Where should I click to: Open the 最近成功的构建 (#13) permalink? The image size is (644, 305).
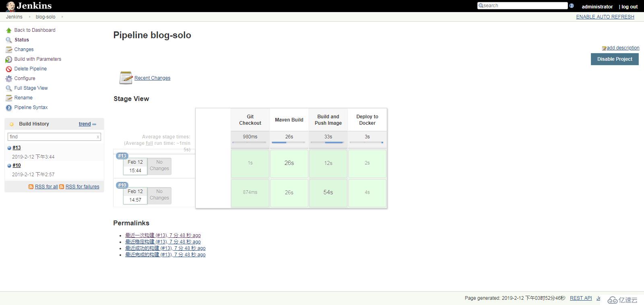(165, 248)
